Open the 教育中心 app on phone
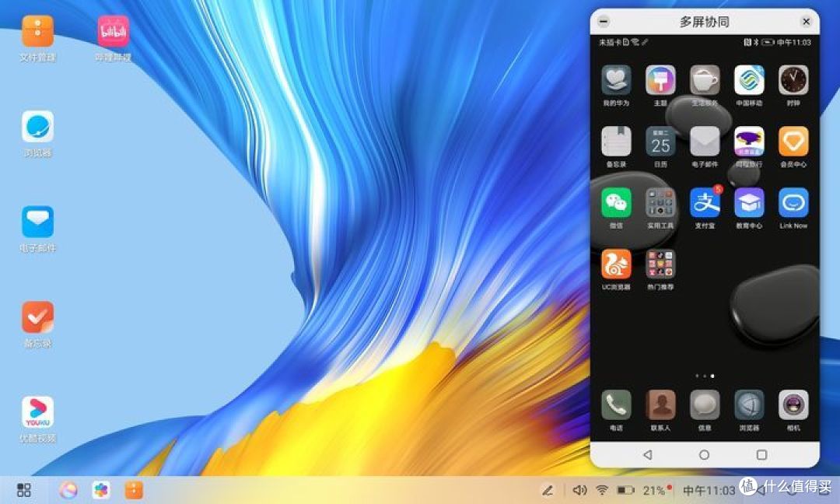 click(x=749, y=203)
